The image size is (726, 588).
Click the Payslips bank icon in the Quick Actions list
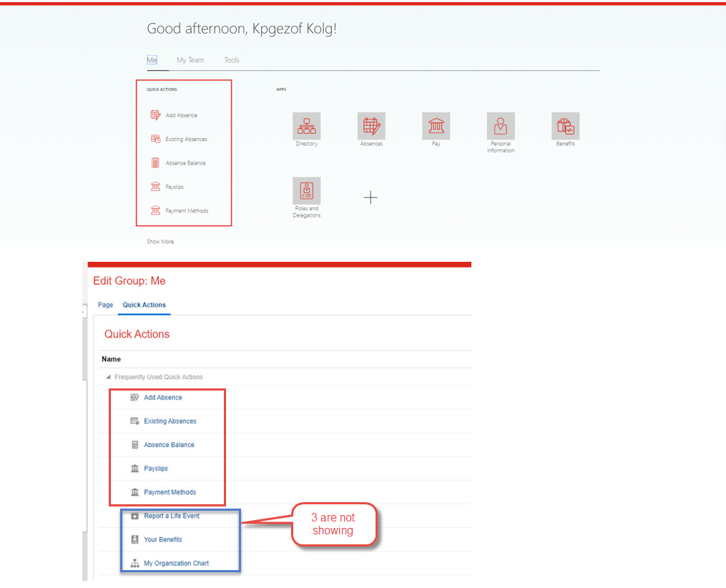[156, 187]
